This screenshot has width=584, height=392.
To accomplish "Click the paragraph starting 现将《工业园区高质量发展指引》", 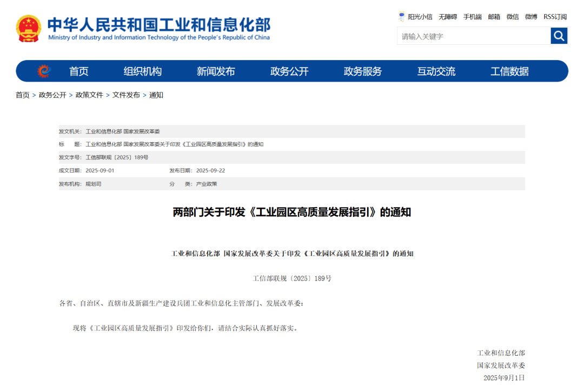I will 185,328.
